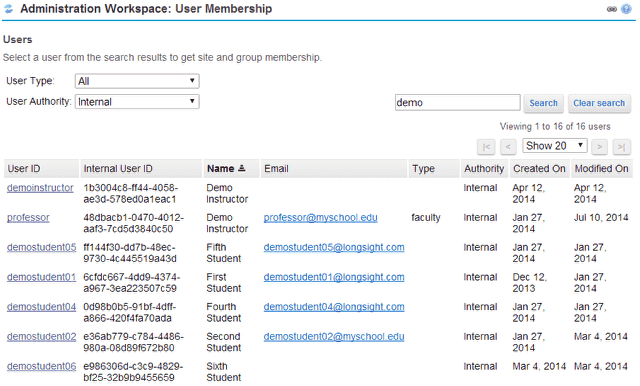
Task: Click internal ID starting '0d98b0b5-91bf-4dff'
Action: click(129, 313)
